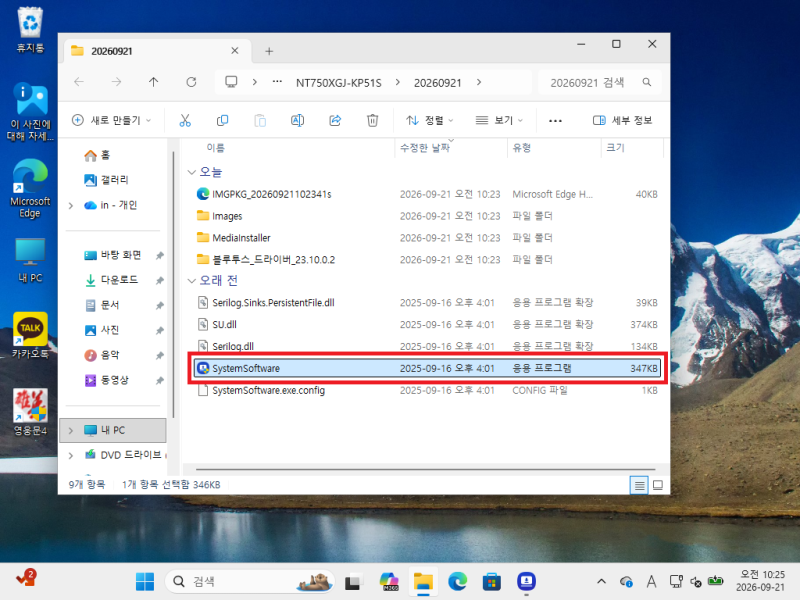Open 바탕 화면 quick access folder
The width and height of the screenshot is (800, 600).
(113, 255)
